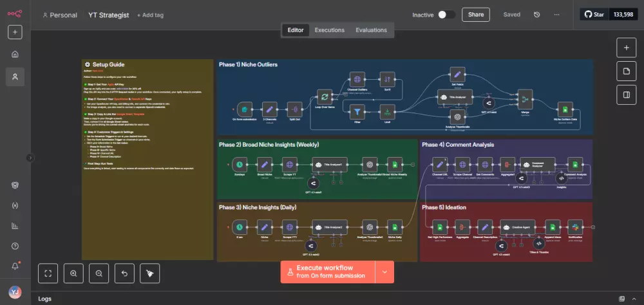The width and height of the screenshot is (644, 305).
Task: Select the Filter node in Phase 1
Action: click(x=357, y=111)
